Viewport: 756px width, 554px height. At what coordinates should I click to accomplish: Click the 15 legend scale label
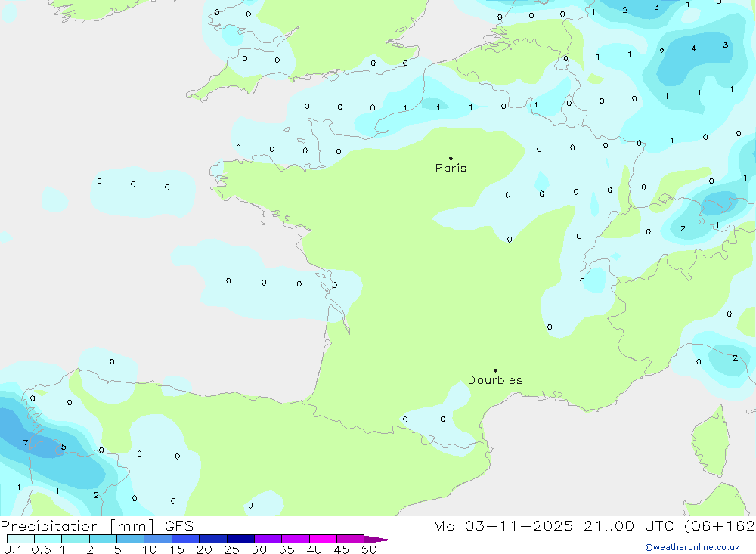[x=177, y=549]
